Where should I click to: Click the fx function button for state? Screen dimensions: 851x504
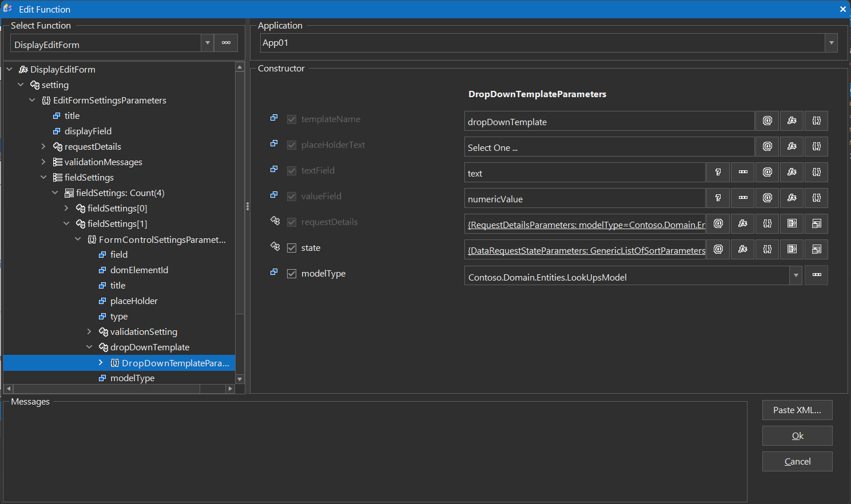(x=742, y=250)
